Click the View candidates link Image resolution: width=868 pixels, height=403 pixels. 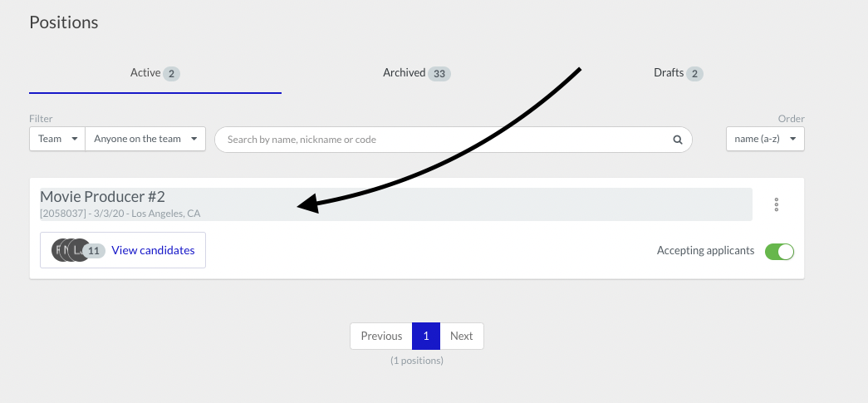point(153,250)
